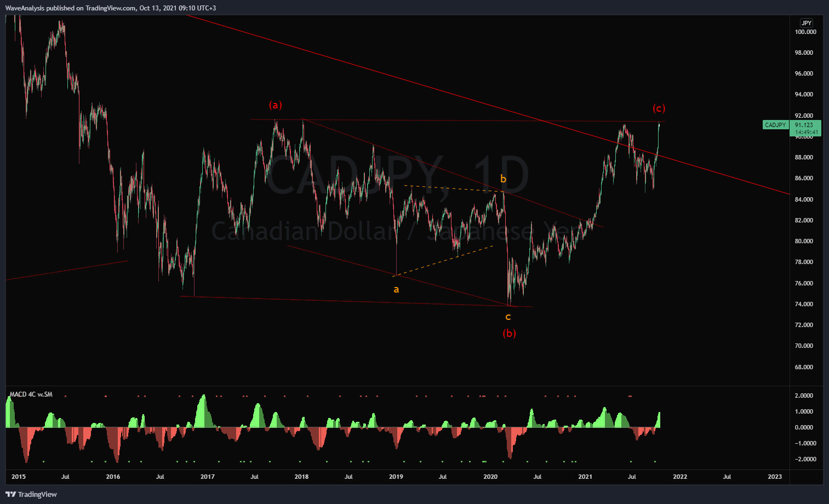
Task: Click the MACD 0.0000 axis value
Action: [804, 427]
